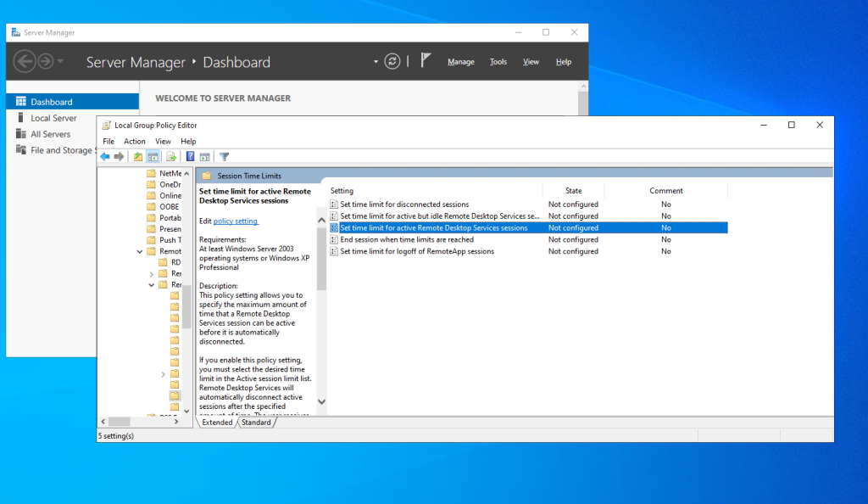Viewport: 868px width, 504px height.
Task: Click the 'policy setting' edit link
Action: 236,221
